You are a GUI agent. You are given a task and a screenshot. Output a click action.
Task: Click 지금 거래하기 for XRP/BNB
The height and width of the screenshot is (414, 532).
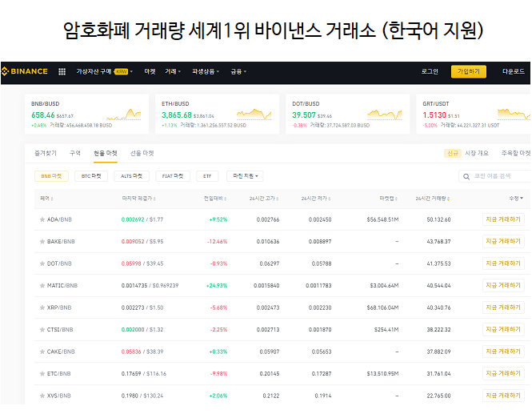[503, 307]
